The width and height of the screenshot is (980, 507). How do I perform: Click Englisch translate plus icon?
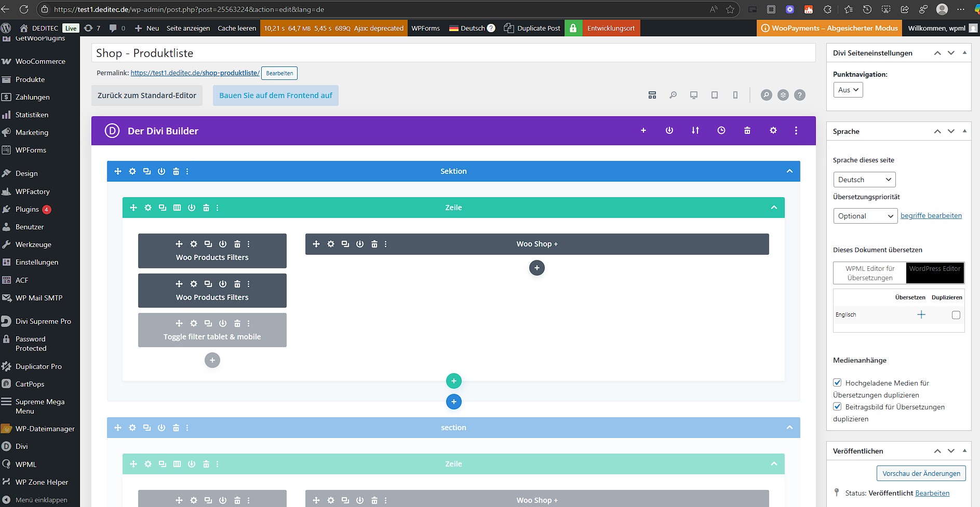[x=921, y=315]
